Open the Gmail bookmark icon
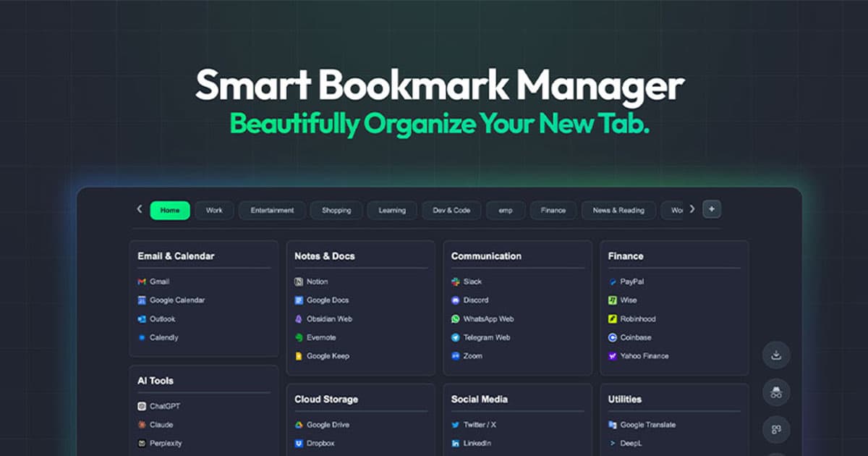This screenshot has width=868, height=456. [142, 282]
